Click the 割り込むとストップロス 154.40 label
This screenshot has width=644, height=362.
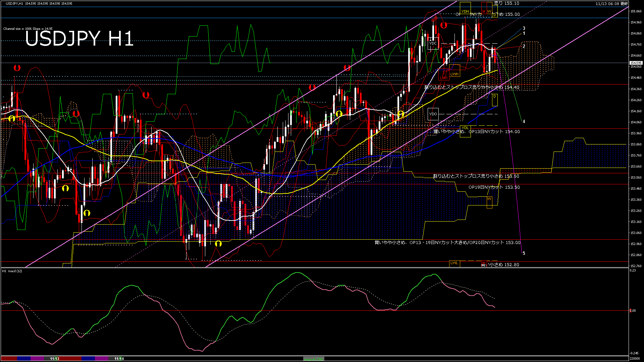(472, 87)
